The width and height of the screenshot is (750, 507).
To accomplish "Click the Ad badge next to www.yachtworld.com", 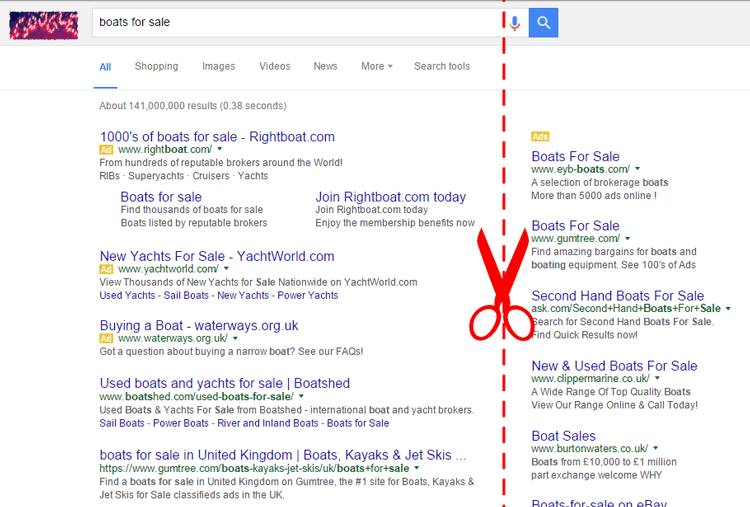I will point(106,269).
